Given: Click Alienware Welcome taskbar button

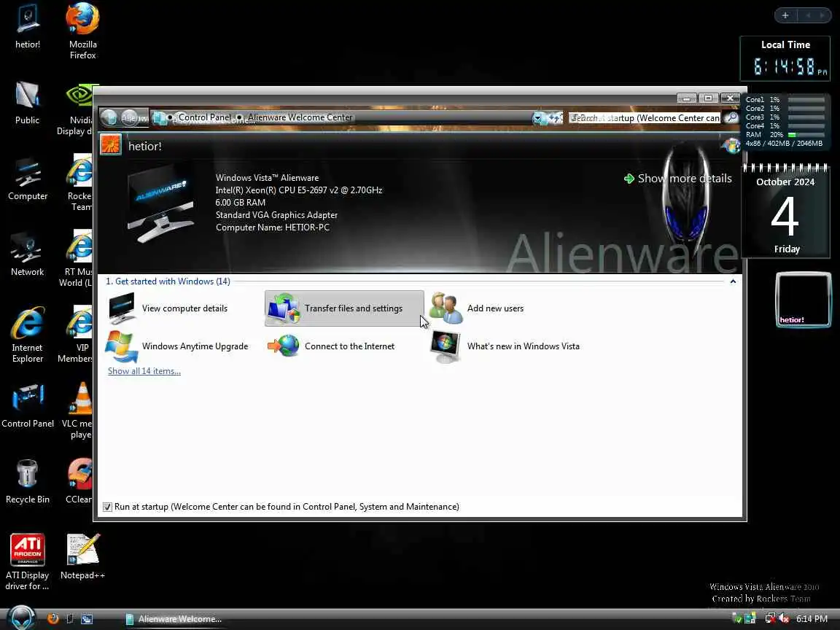Looking at the screenshot, I should [x=175, y=619].
